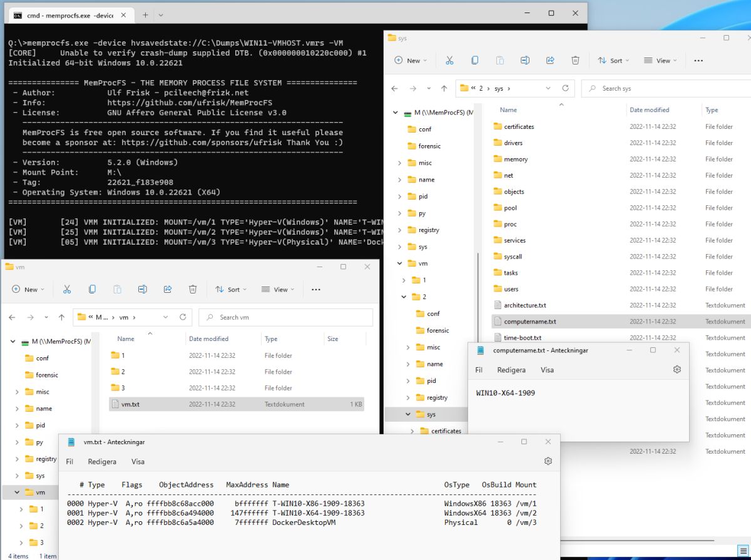
Task: Click Copy icon in sys window toolbar
Action: pos(474,61)
